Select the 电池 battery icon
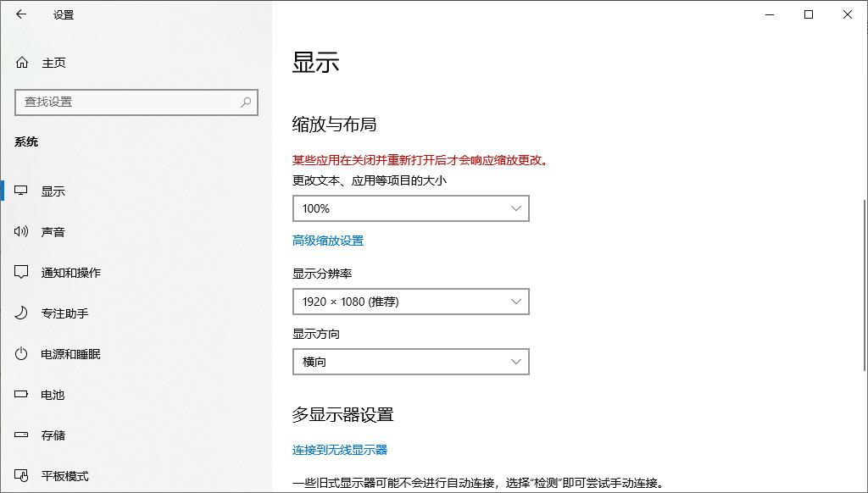Screen dimensions: 868x493 coord(21,394)
